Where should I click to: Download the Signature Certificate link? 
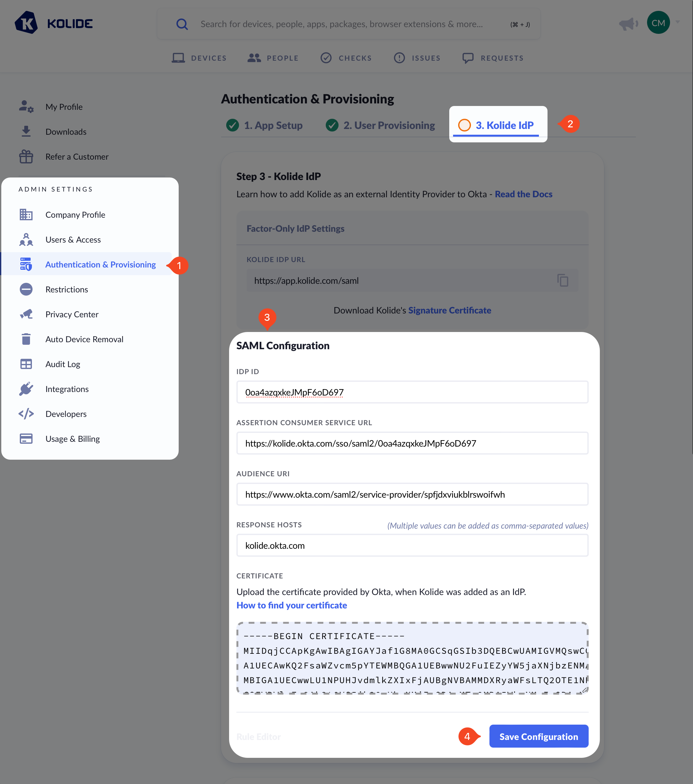(450, 310)
